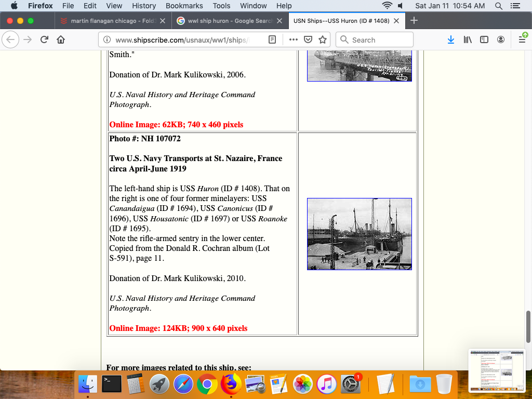This screenshot has width=532, height=399.
Task: Show site information for shipscribe.com
Action: (107, 40)
